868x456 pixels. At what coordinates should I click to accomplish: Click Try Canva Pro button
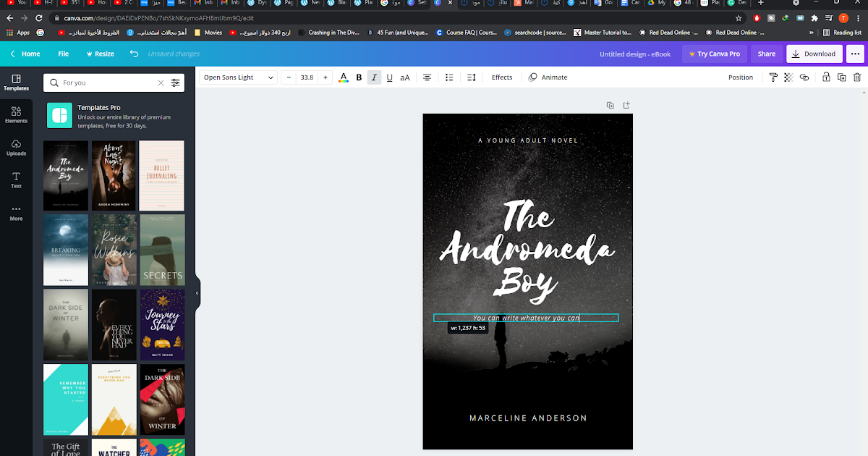[x=715, y=54]
